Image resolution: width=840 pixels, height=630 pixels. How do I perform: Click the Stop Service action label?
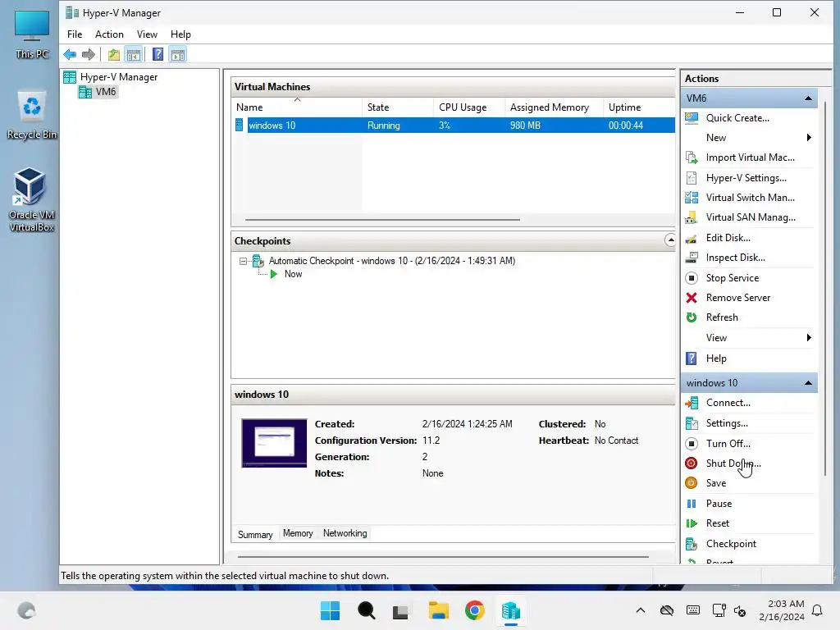click(733, 278)
